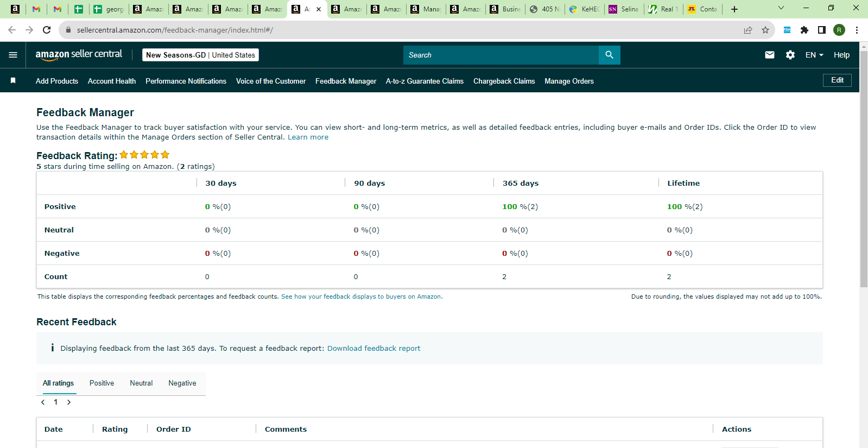Click the Lifetime column heading
The image size is (868, 448).
pyautogui.click(x=683, y=183)
